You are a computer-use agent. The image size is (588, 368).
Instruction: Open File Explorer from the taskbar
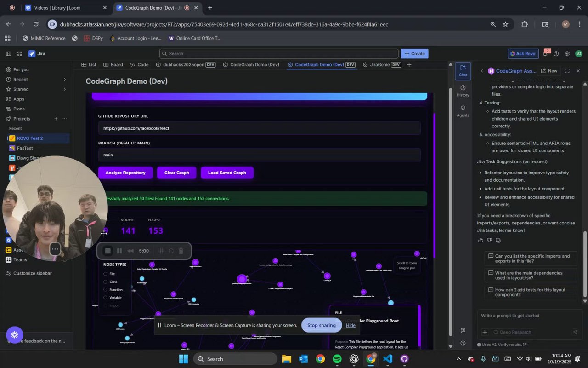click(286, 359)
